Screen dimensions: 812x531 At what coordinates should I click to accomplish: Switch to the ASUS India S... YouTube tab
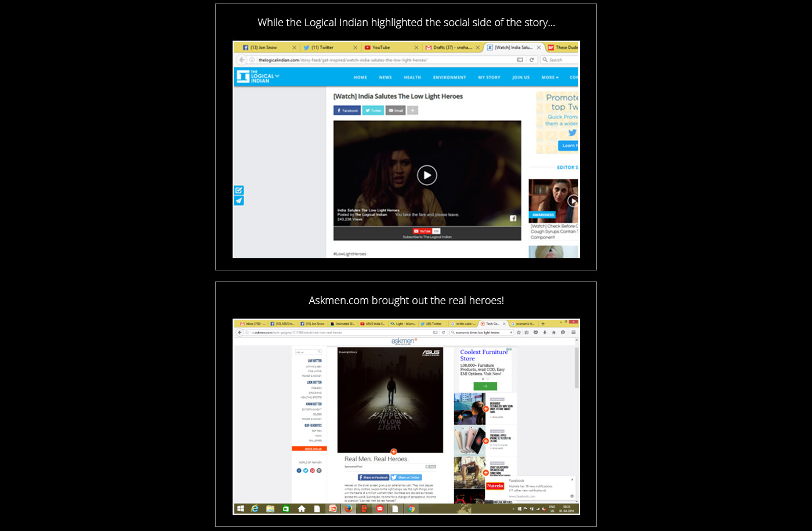[x=373, y=324]
